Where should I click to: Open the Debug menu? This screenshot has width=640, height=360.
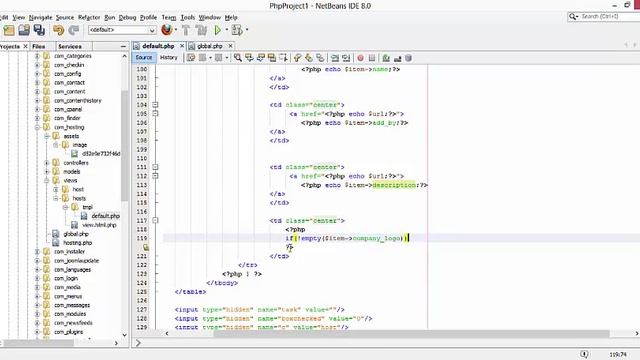[127, 17]
